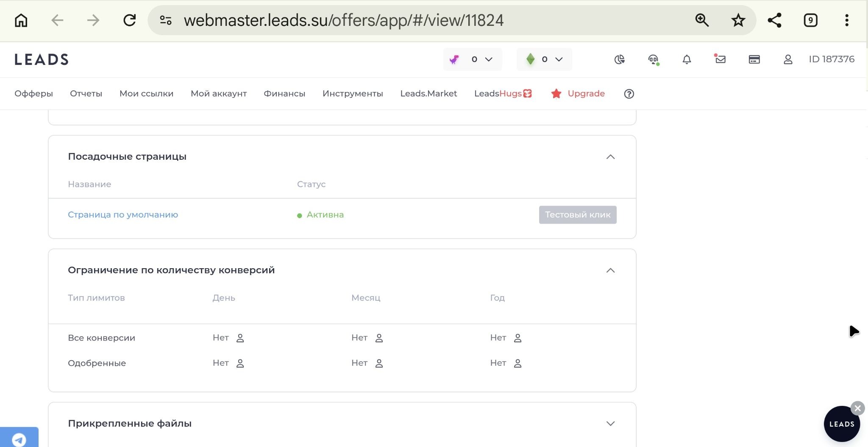This screenshot has width=868, height=447.
Task: Open Страница по умолчанию link
Action: (123, 215)
